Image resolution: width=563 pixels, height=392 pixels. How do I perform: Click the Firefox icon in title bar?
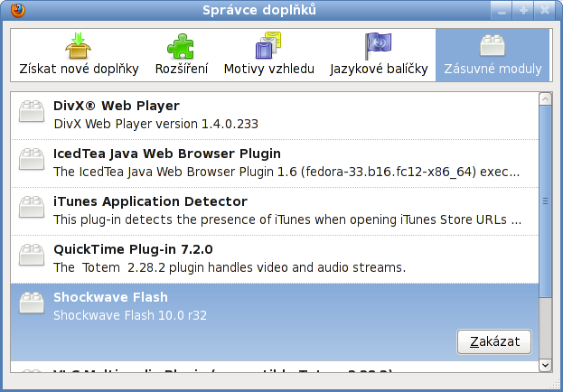[x=13, y=11]
